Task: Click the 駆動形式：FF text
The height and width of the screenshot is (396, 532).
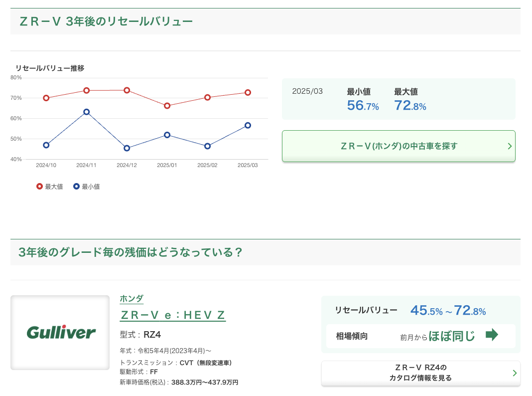Action: (x=139, y=372)
